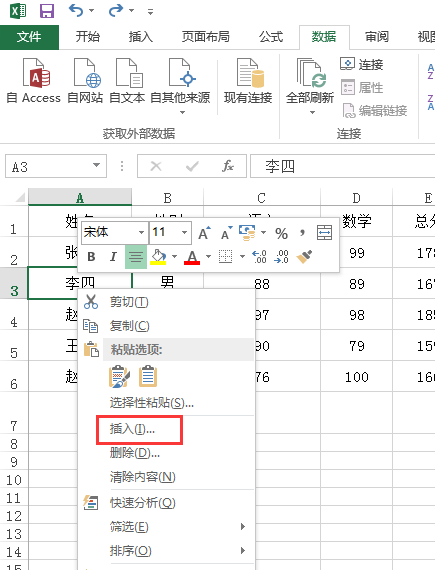Open font color dropdown arrow
The image size is (435, 570).
(x=209, y=257)
